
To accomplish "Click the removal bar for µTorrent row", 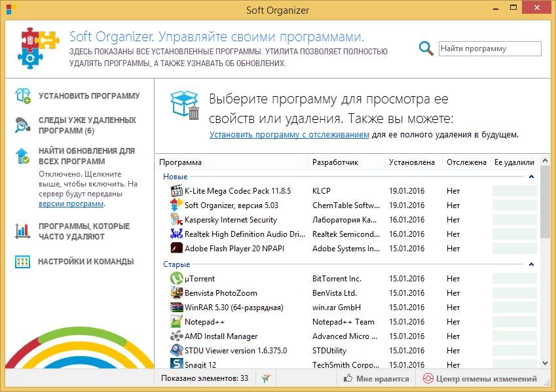I will tap(515, 279).
